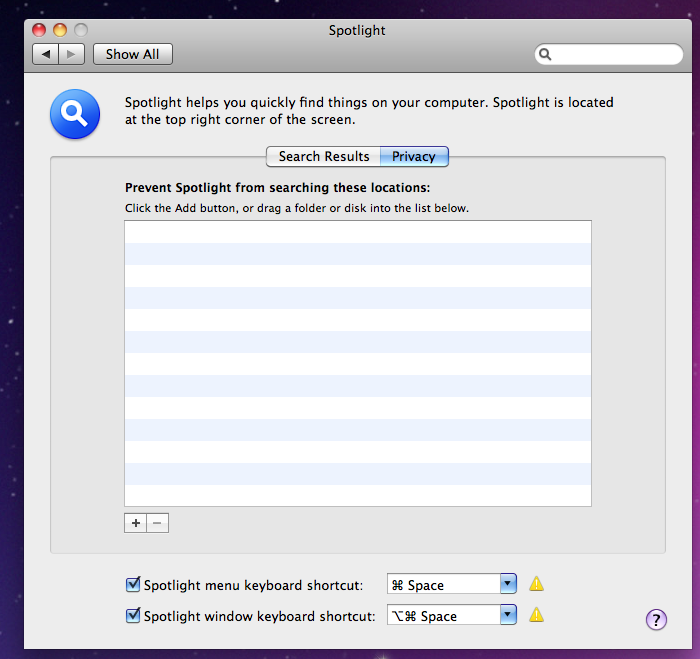Click the back arrow navigation button
This screenshot has height=659, width=700.
[46, 54]
